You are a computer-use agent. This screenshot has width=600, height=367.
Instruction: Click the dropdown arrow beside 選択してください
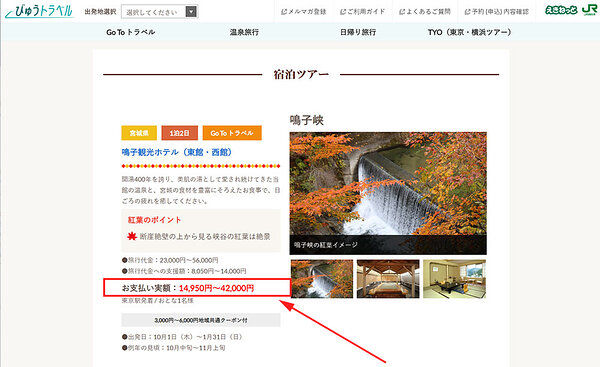click(191, 12)
